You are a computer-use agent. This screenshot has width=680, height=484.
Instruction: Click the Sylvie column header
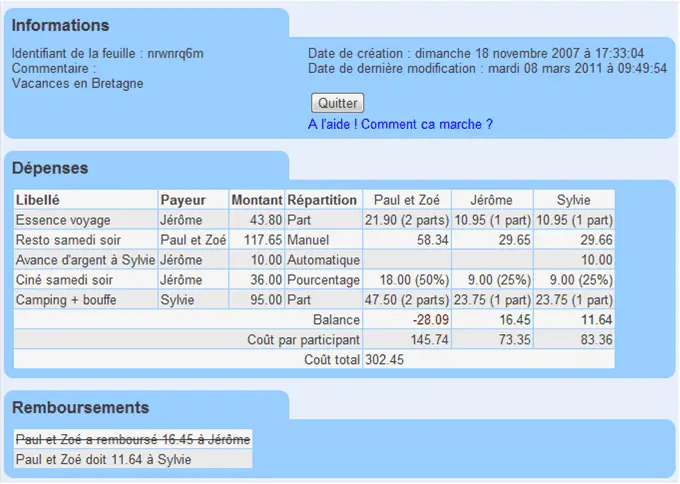(x=574, y=200)
